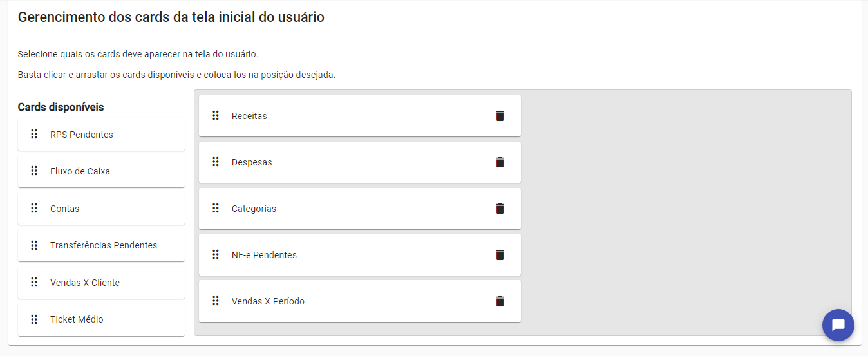Click drag handle of Despesas card

coord(216,162)
